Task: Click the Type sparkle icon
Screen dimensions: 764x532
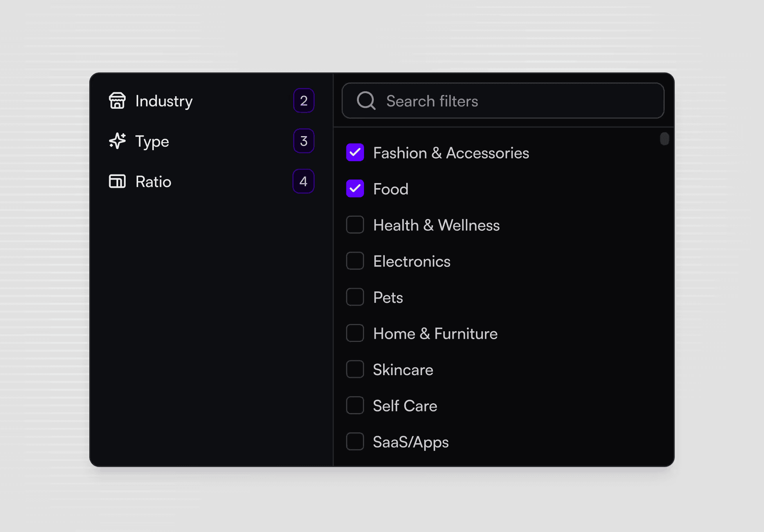Action: pos(117,141)
